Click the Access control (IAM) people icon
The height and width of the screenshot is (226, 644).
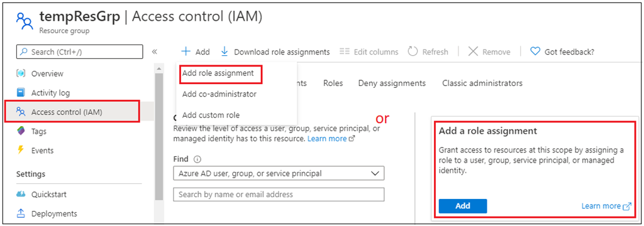(21, 112)
